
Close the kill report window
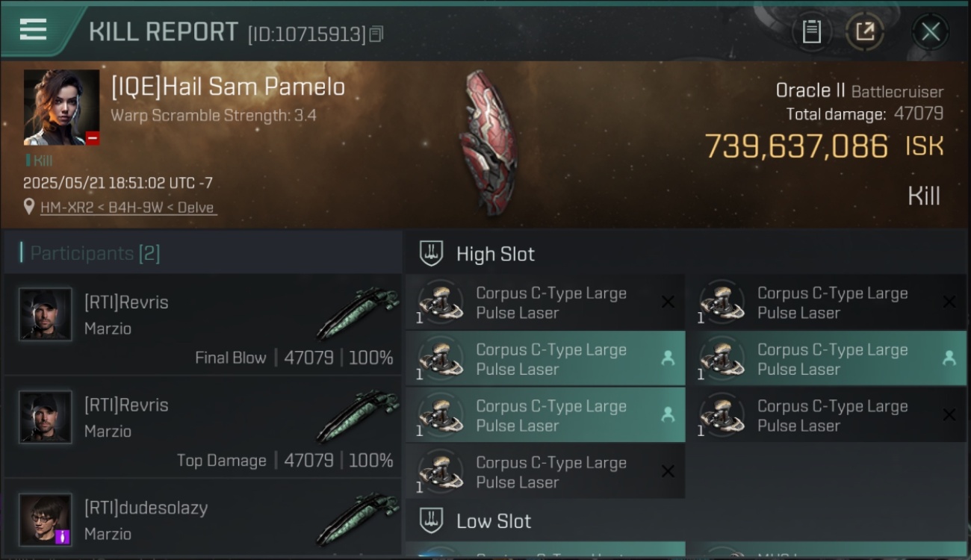930,31
